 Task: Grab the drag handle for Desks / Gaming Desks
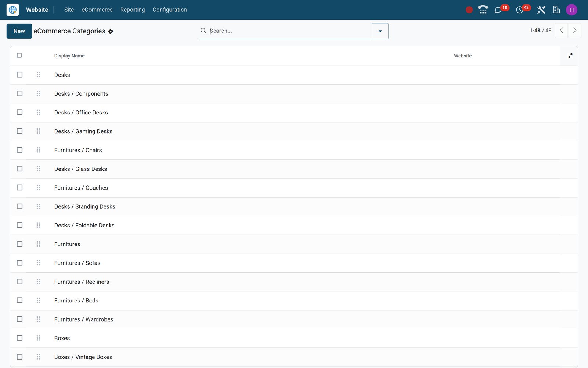[38, 131]
